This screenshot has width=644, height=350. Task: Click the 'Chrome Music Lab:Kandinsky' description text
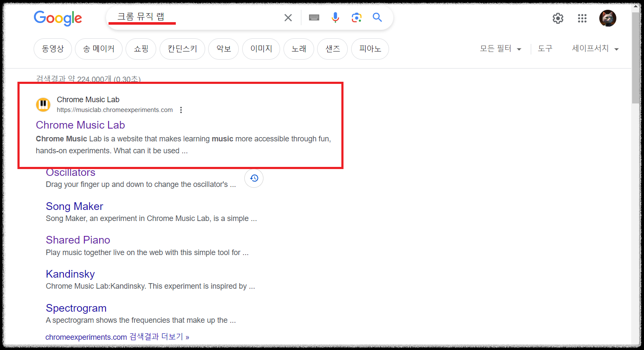pos(150,286)
